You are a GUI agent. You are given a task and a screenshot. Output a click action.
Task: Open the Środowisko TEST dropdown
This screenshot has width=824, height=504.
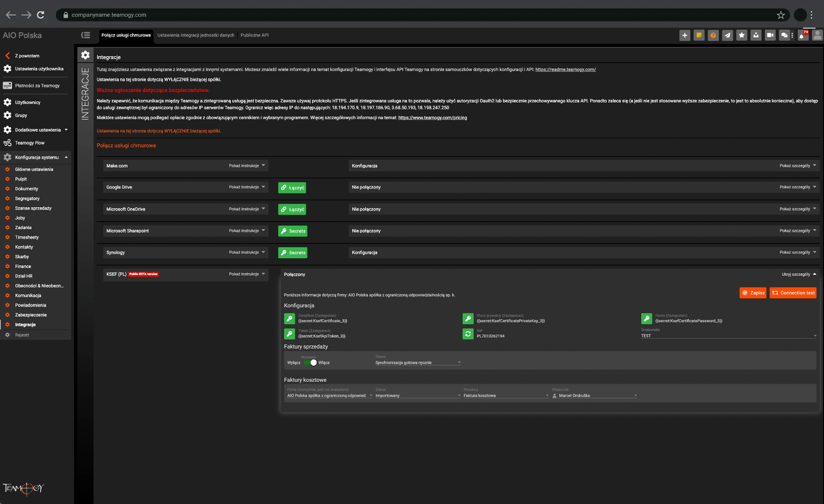tap(728, 336)
